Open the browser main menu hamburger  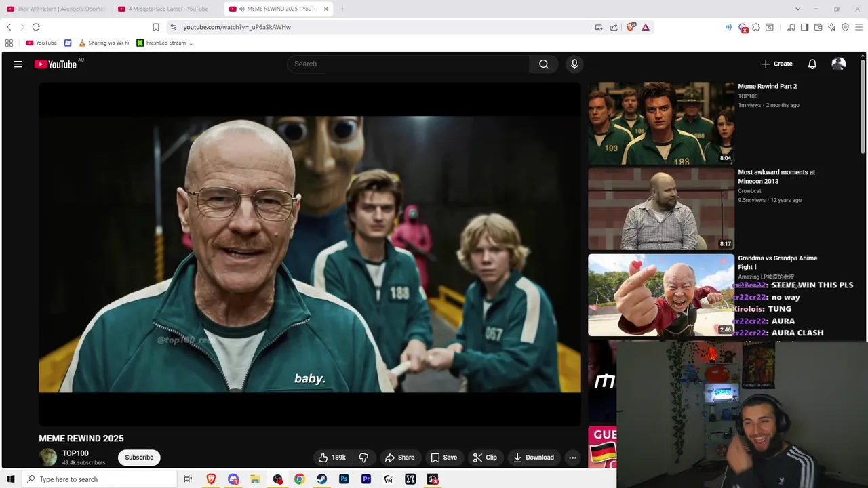click(859, 27)
